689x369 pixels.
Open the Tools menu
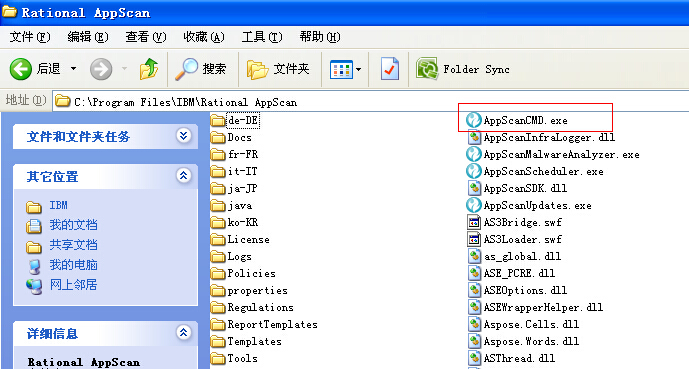[x=262, y=37]
